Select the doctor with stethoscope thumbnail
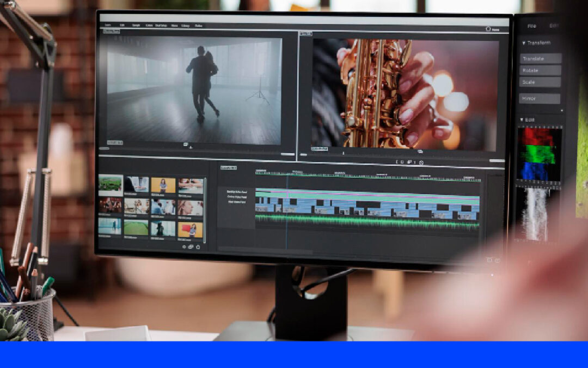 (x=137, y=184)
